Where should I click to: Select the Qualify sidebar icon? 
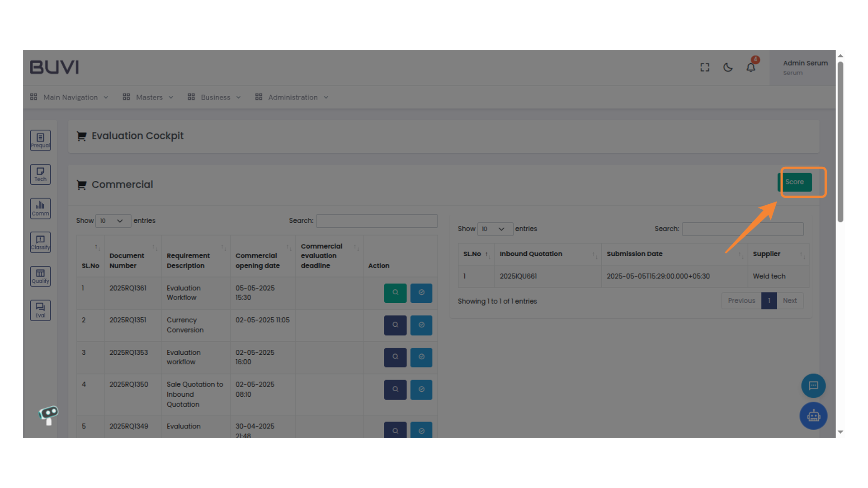[40, 276]
